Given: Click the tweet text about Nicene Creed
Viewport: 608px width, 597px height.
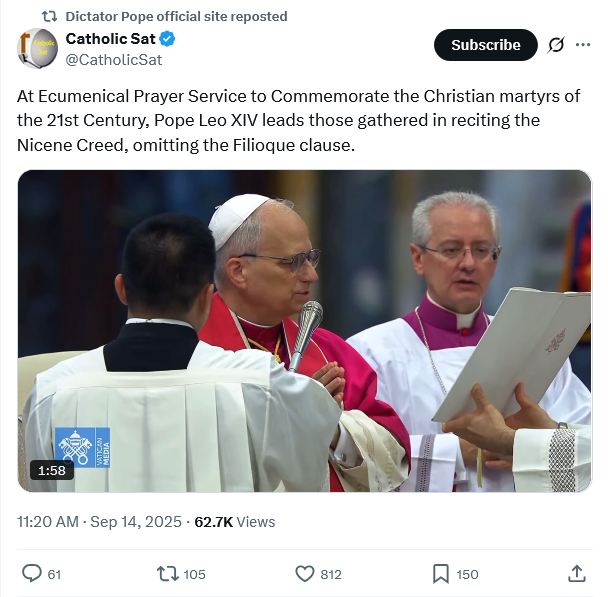Looking at the screenshot, I should [x=278, y=120].
